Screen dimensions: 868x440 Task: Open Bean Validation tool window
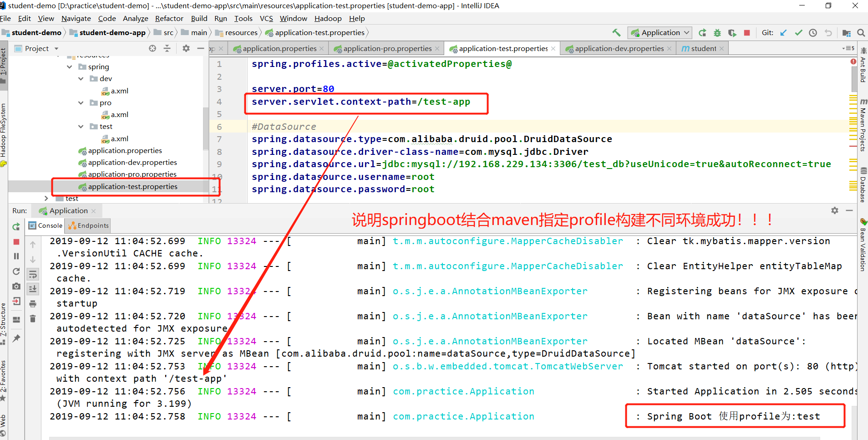click(x=863, y=245)
